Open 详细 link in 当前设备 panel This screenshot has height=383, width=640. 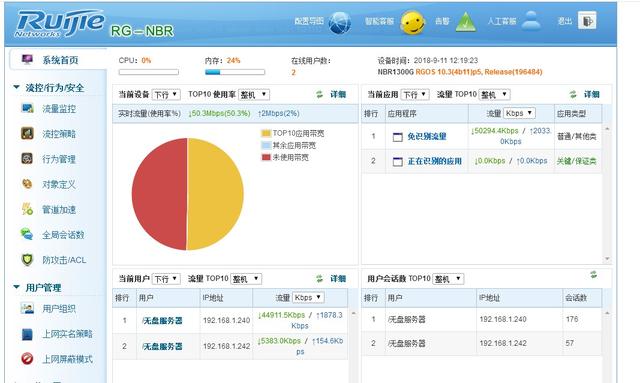pyautogui.click(x=338, y=94)
